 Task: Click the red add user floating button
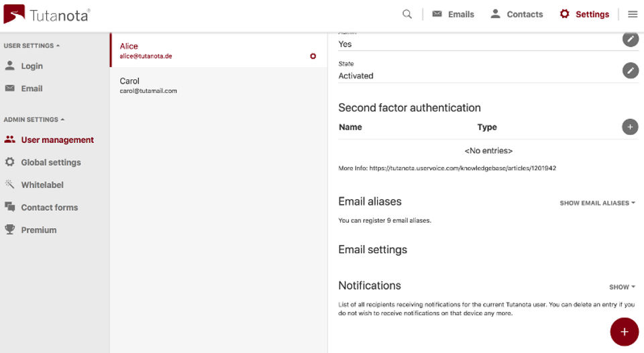click(625, 332)
